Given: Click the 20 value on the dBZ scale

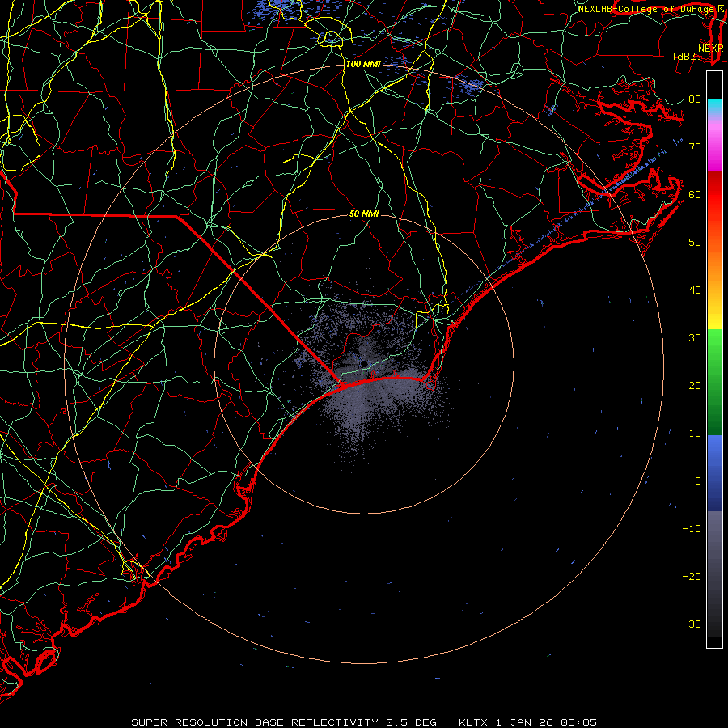Looking at the screenshot, I should (695, 386).
